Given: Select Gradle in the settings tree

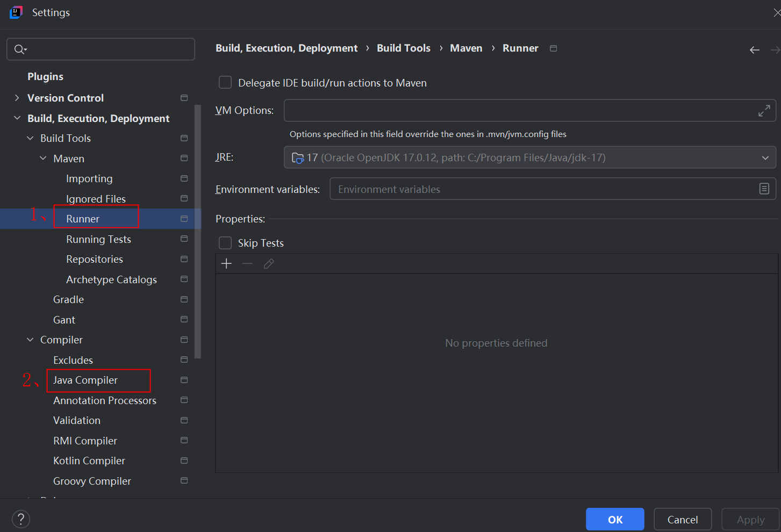Looking at the screenshot, I should (68, 299).
